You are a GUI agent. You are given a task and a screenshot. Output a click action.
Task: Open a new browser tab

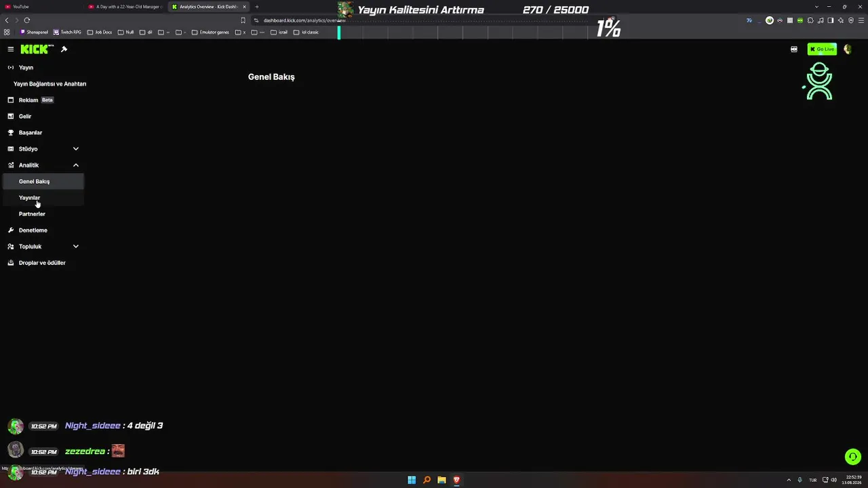click(257, 7)
